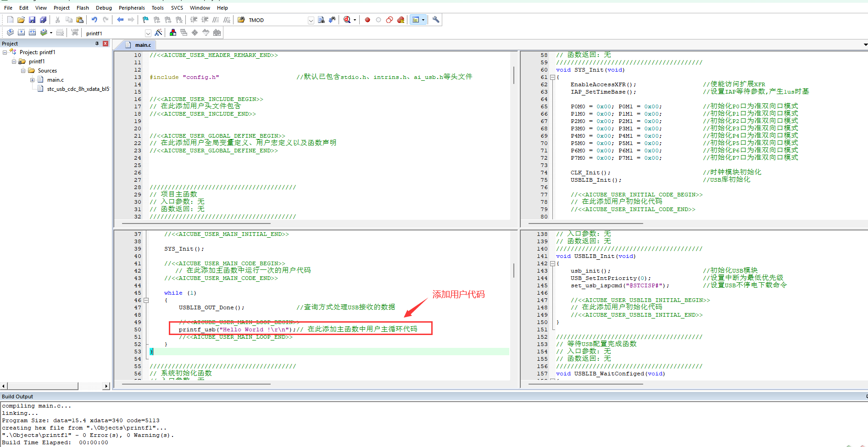Download code to flash via LOAD icon
This screenshot has height=447, width=868.
tap(75, 33)
